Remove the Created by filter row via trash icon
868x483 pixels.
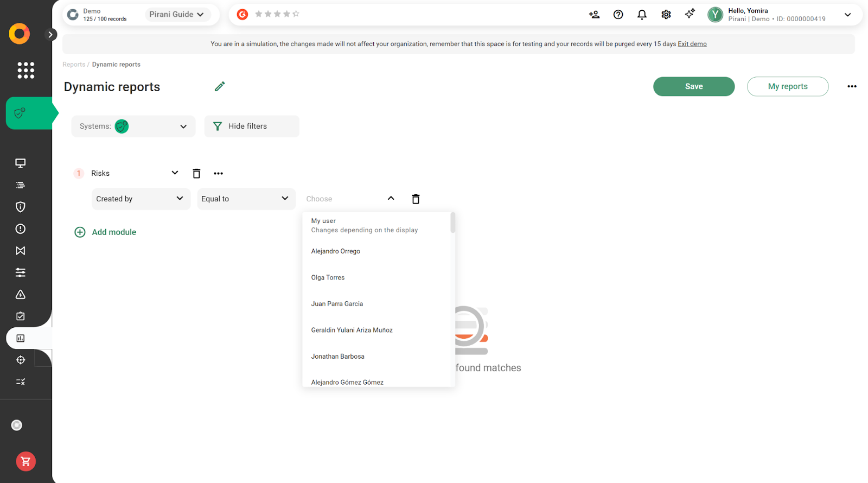[416, 199]
